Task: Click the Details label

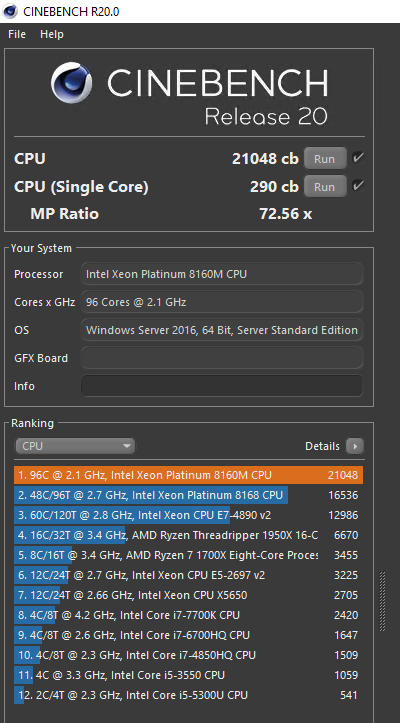Action: [322, 446]
